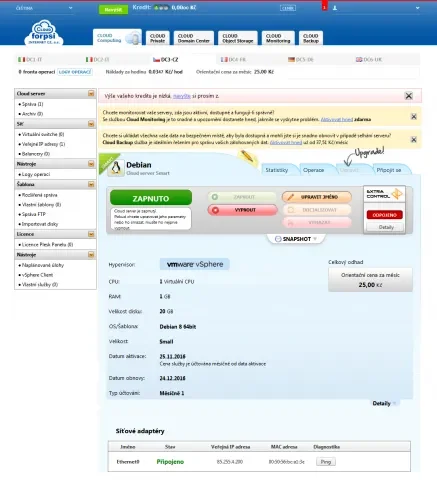Screen dimensions: 437x480
Task: Click the red Vypnout button
Action: pos(242,210)
